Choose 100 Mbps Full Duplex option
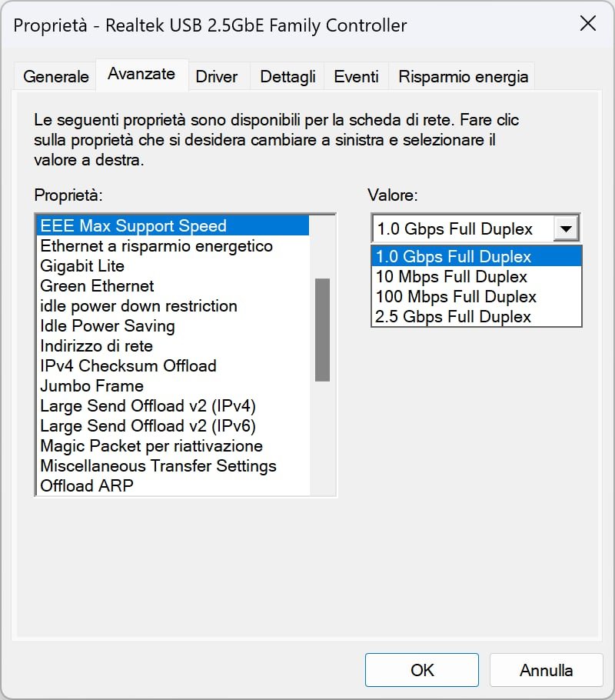The image size is (615, 700). click(x=477, y=297)
